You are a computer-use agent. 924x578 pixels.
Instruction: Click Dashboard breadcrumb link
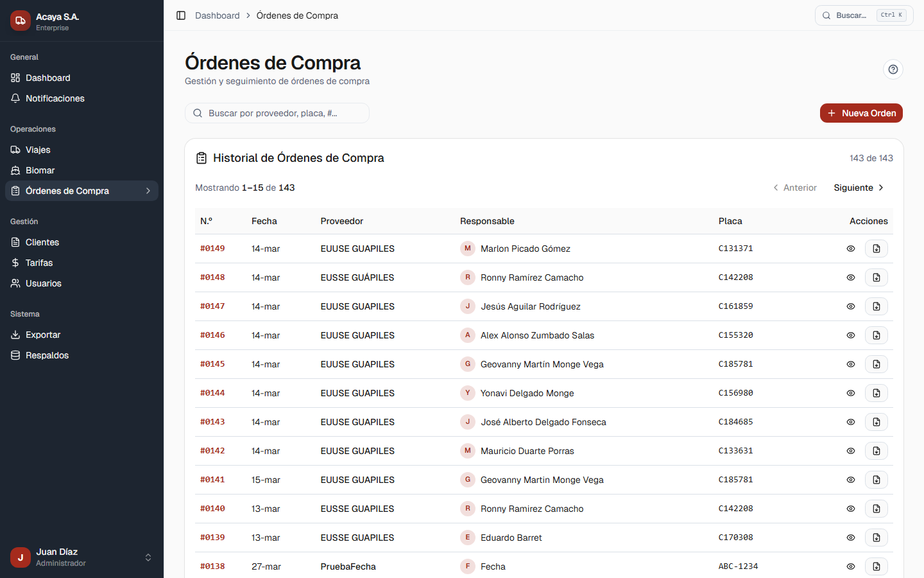(217, 15)
